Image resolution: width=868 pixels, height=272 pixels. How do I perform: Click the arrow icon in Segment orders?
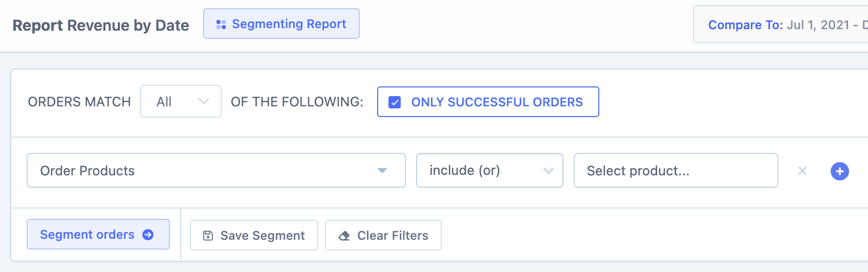pos(148,235)
